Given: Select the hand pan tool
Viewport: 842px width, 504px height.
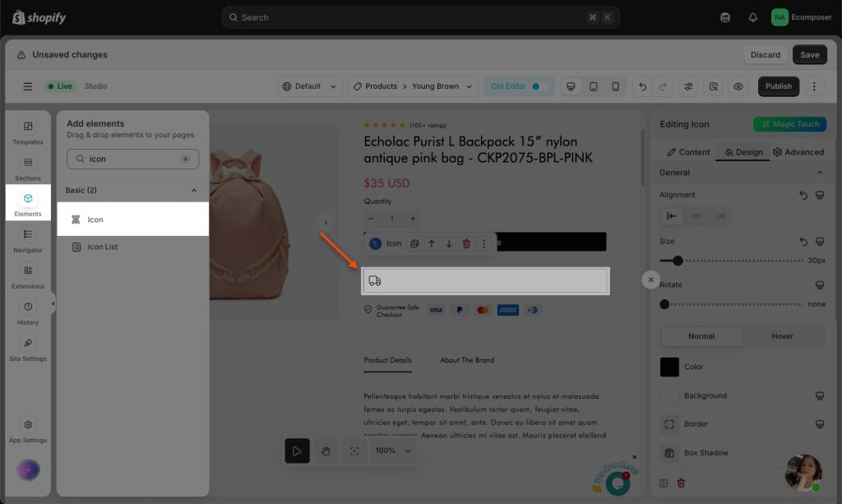Looking at the screenshot, I should [326, 451].
